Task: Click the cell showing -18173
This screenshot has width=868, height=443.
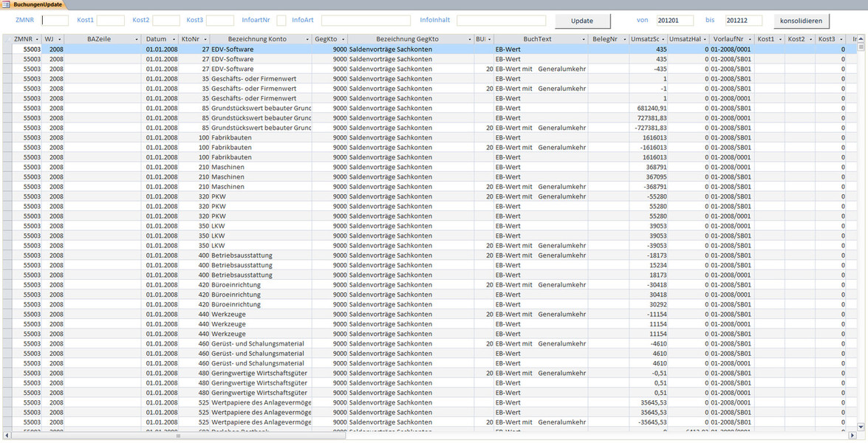Action: click(649, 255)
